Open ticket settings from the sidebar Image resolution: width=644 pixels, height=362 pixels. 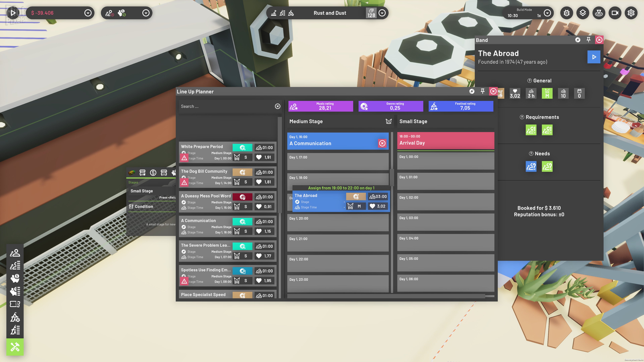(x=15, y=304)
